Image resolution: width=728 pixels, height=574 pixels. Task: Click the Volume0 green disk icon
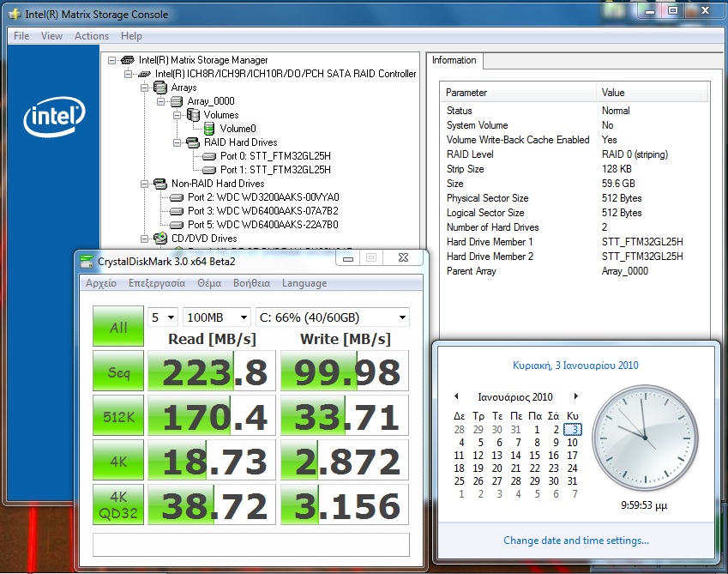click(x=209, y=129)
